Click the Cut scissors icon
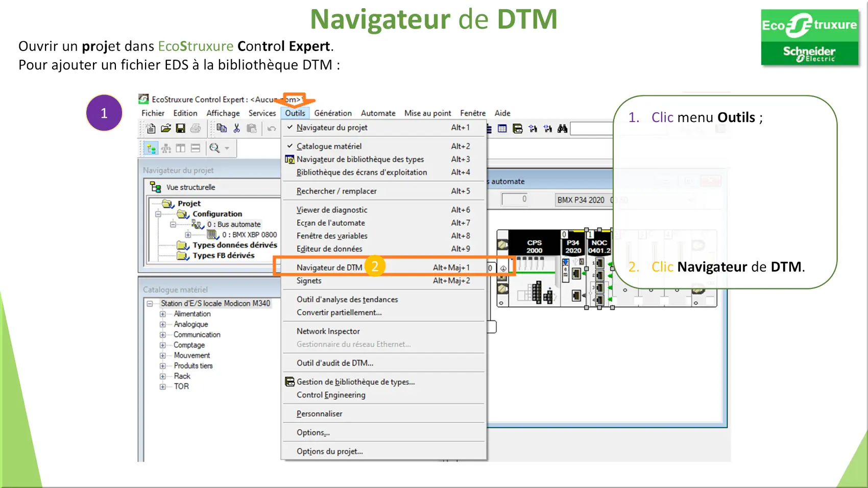Viewport: 868px width, 488px height. click(x=236, y=129)
